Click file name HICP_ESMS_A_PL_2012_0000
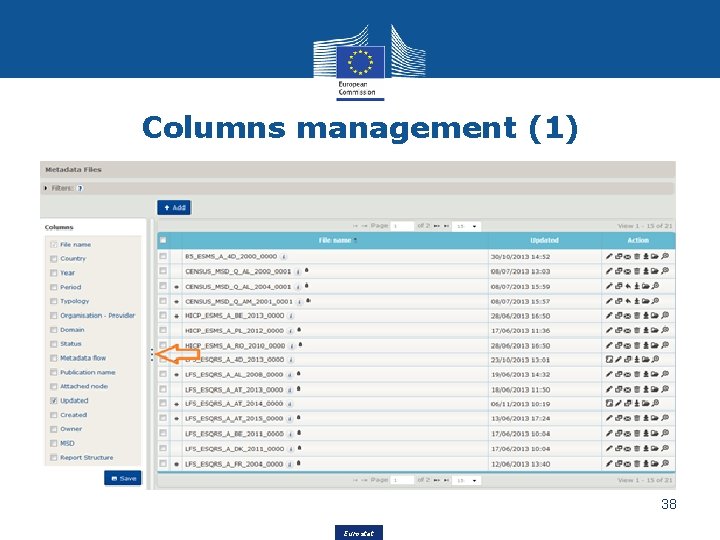The width and height of the screenshot is (720, 540). tap(235, 331)
